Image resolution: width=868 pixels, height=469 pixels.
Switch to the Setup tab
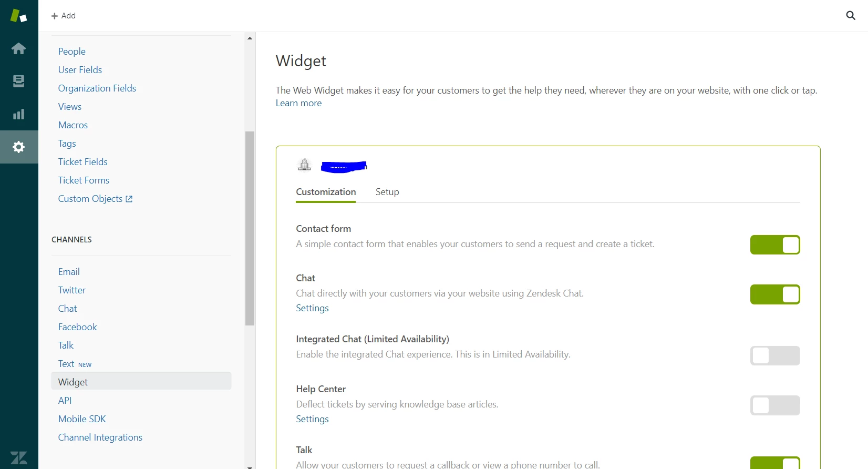click(x=387, y=192)
